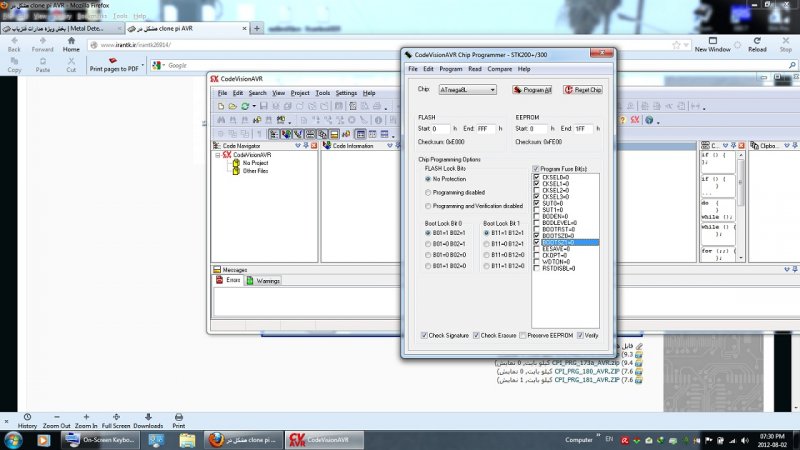Click the Zoom In icon in bottom bar
The height and width of the screenshot is (450, 800).
86,417
